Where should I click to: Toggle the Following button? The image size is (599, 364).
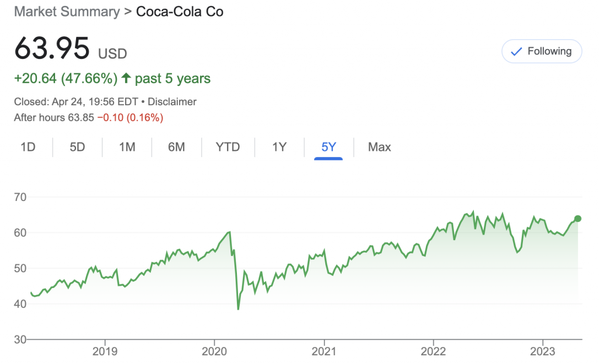point(542,51)
